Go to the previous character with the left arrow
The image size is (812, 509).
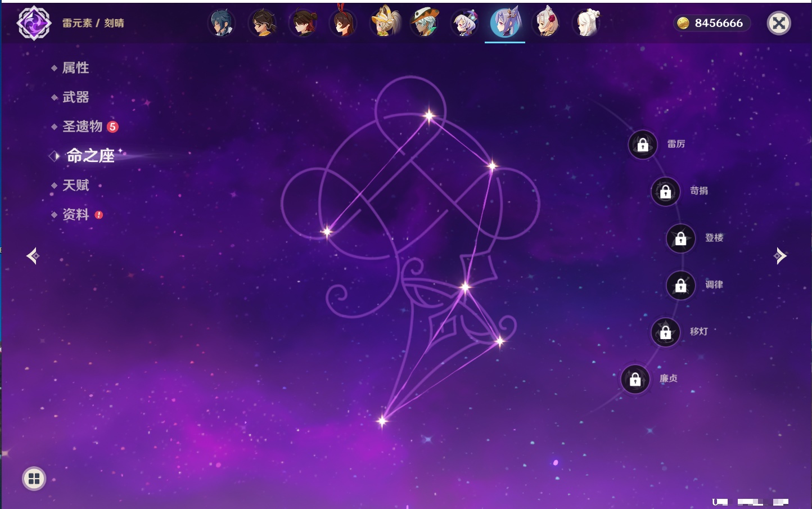click(33, 256)
